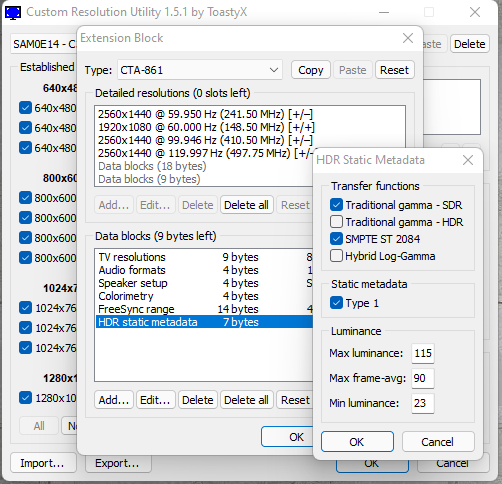
Task: Click Edit... under Data blocks
Action: 155,400
